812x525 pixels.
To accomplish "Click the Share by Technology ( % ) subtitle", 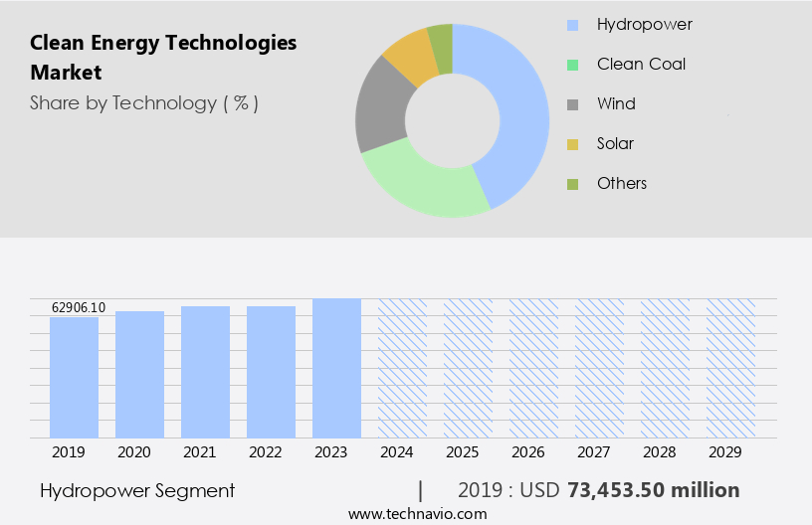I will coord(144,103).
